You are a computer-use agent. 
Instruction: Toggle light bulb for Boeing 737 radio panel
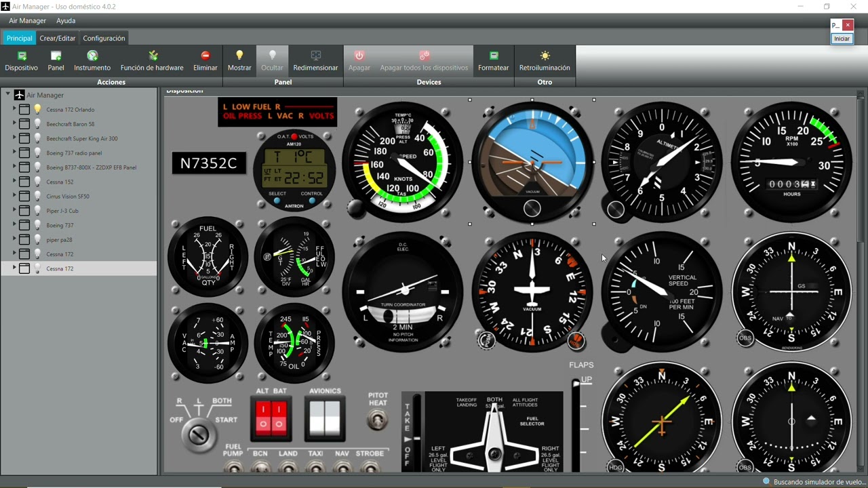point(37,153)
